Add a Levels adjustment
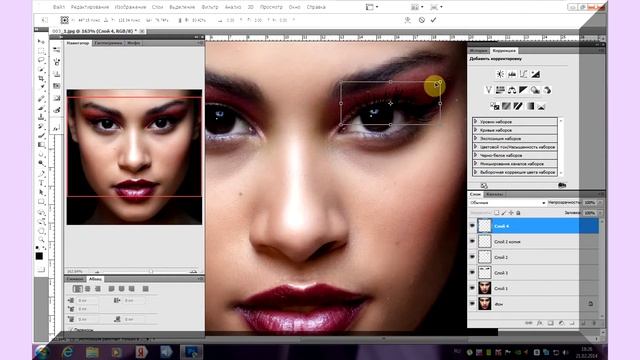Viewport: 640px width, 360px height. pyautogui.click(x=512, y=74)
